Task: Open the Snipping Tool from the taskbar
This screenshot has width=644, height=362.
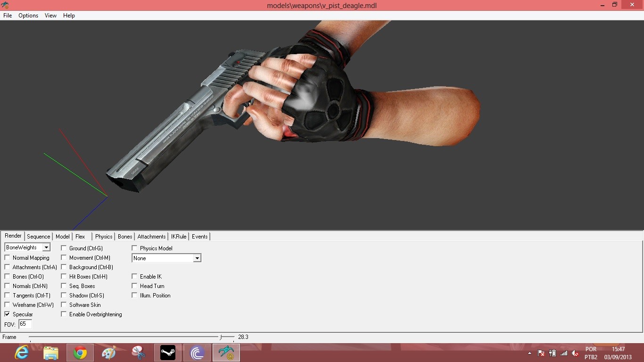Action: [139, 352]
